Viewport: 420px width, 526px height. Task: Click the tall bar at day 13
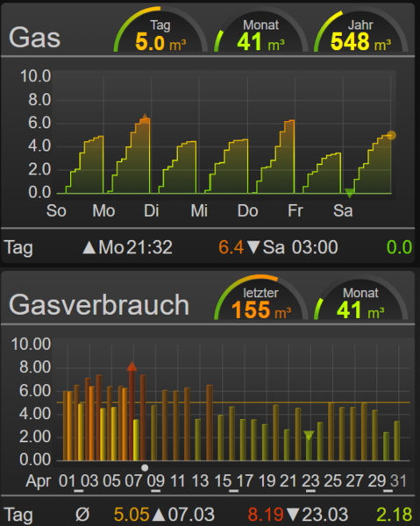210,423
